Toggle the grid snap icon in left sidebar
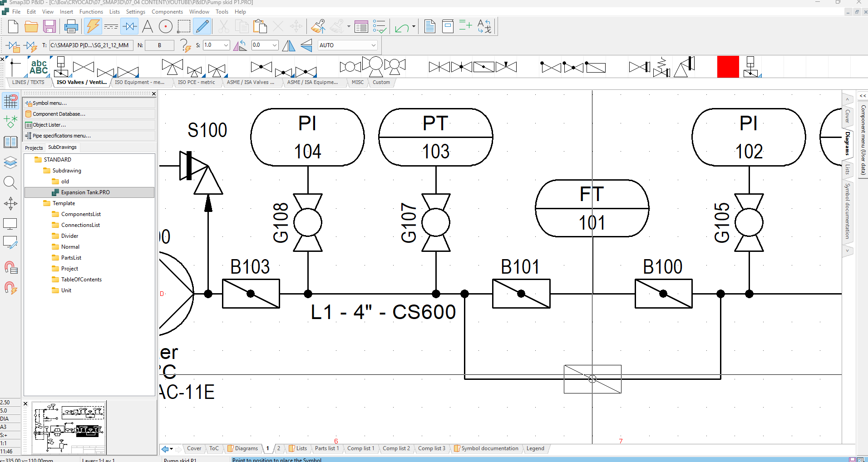 coord(10,101)
